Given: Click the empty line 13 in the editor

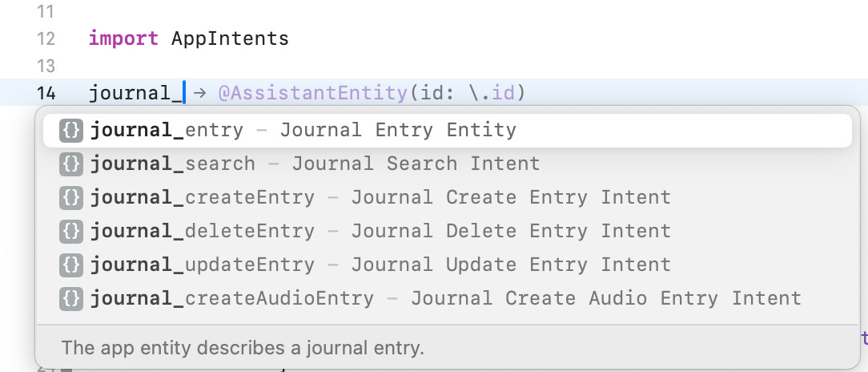Looking at the screenshot, I should (x=443, y=66).
